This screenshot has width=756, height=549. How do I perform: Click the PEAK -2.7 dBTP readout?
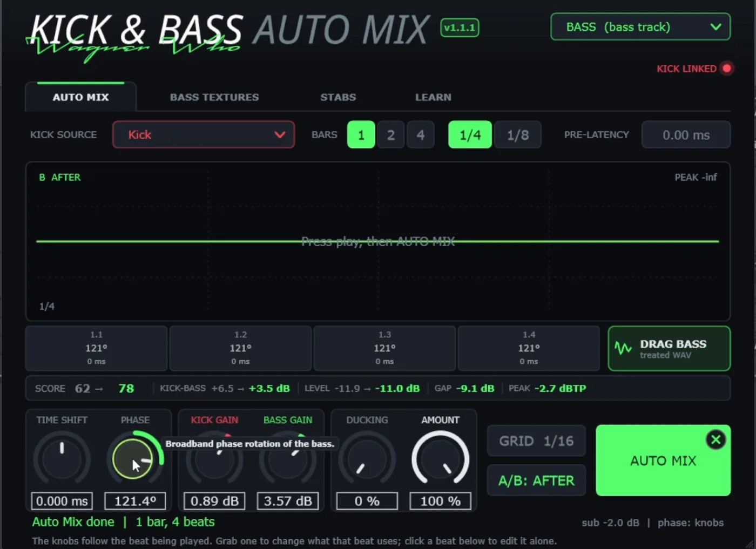547,388
